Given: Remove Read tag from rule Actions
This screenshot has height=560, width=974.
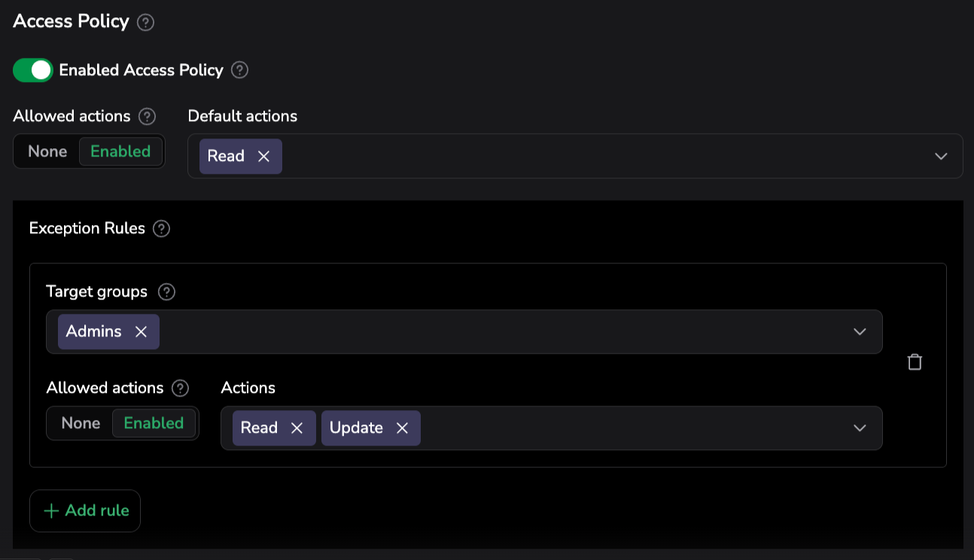Looking at the screenshot, I should pyautogui.click(x=297, y=428).
